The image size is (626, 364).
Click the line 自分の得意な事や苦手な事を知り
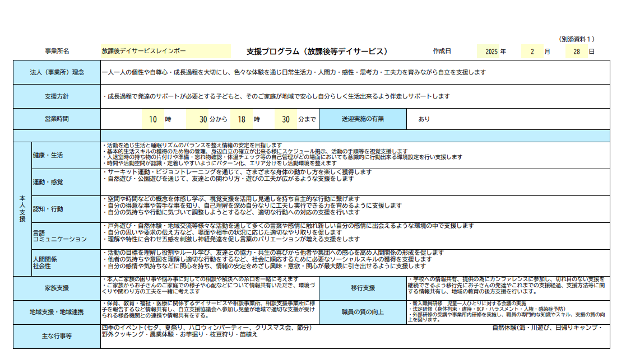tap(252, 206)
